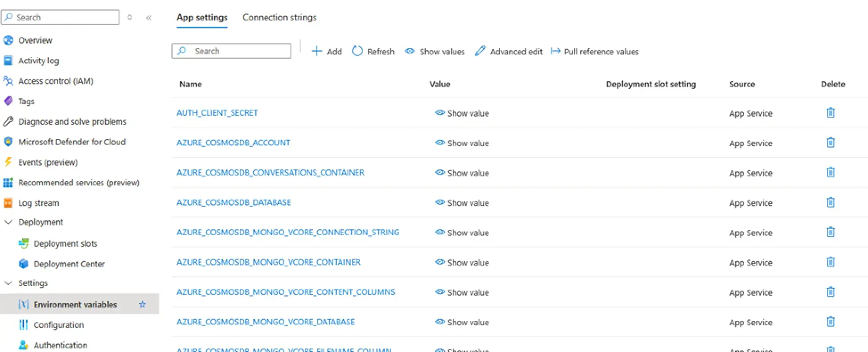Screen dimensions: 868x352
Task: Open the Authentication page
Action: 60,345
